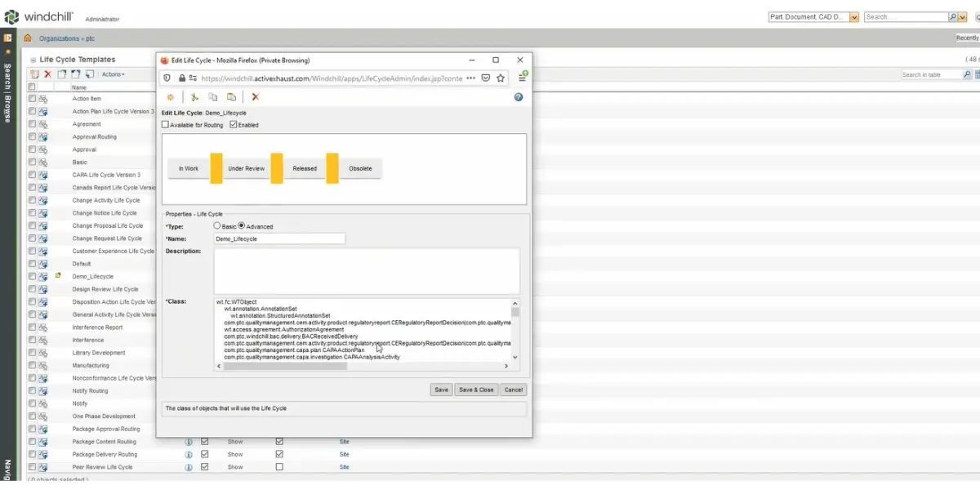980x490 pixels.
Task: Click the template icon beside CAPA Life Cycle Version 3
Action: pos(43,175)
